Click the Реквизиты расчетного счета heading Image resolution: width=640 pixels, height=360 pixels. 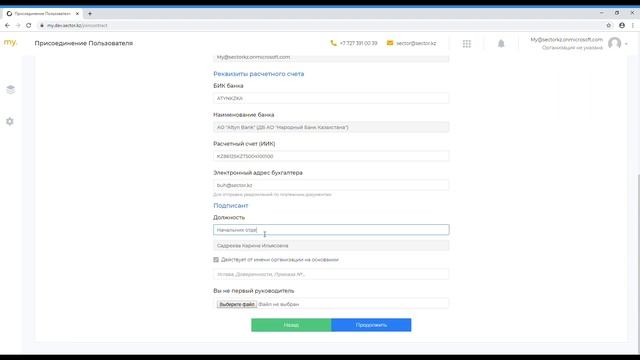(258, 74)
